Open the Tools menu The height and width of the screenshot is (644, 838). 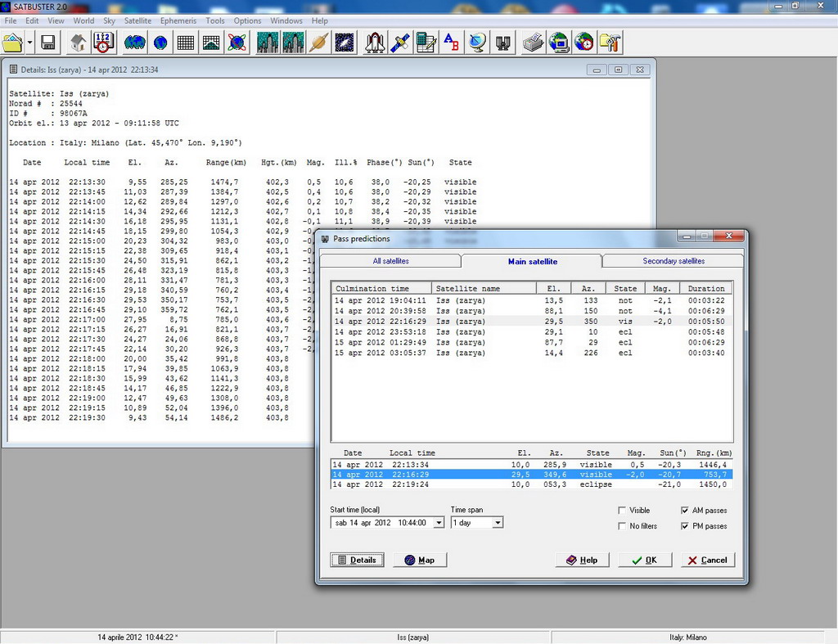point(215,20)
